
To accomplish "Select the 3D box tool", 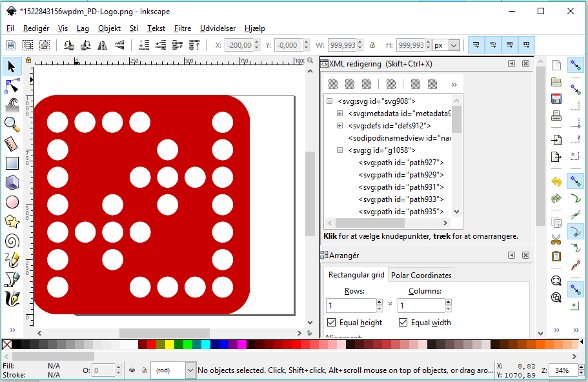I will (12, 183).
